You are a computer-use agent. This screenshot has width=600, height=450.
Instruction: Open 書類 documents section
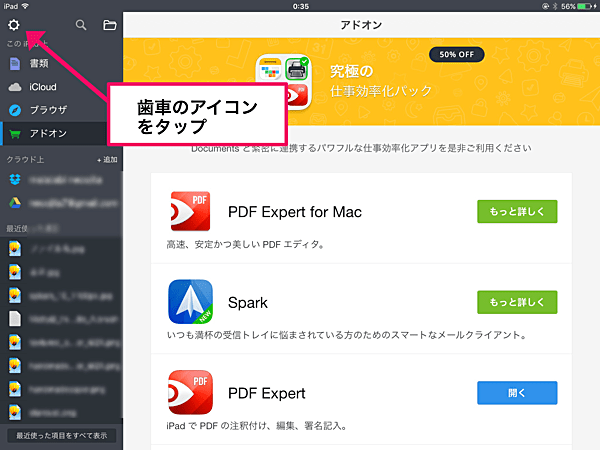61,64
